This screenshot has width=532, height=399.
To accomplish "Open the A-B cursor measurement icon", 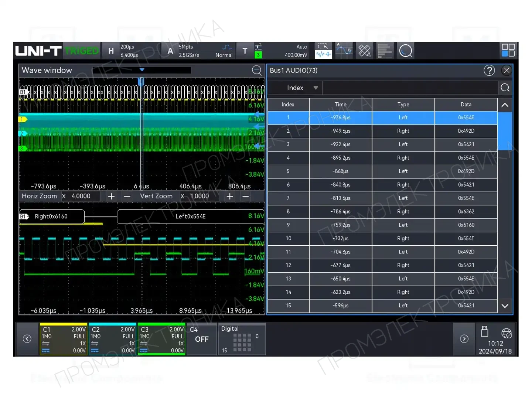I will pyautogui.click(x=344, y=51).
